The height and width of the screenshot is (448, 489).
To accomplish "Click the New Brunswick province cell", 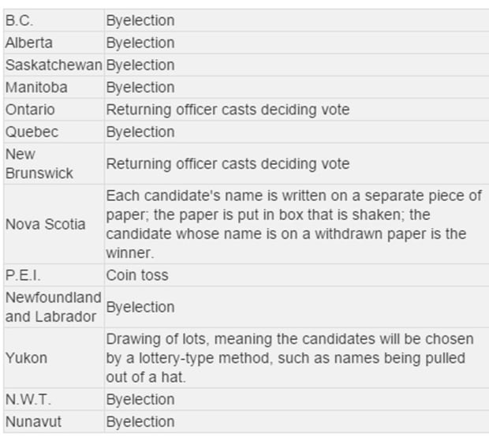I will point(54,164).
